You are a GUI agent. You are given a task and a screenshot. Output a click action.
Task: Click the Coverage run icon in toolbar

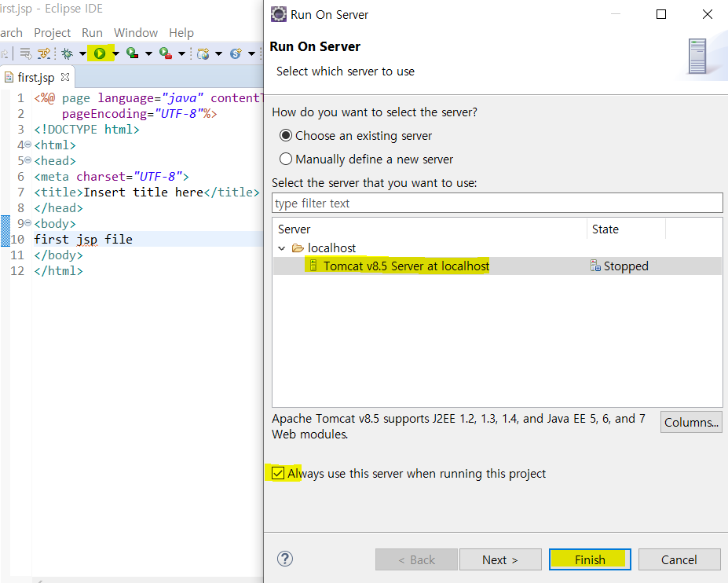tap(132, 53)
